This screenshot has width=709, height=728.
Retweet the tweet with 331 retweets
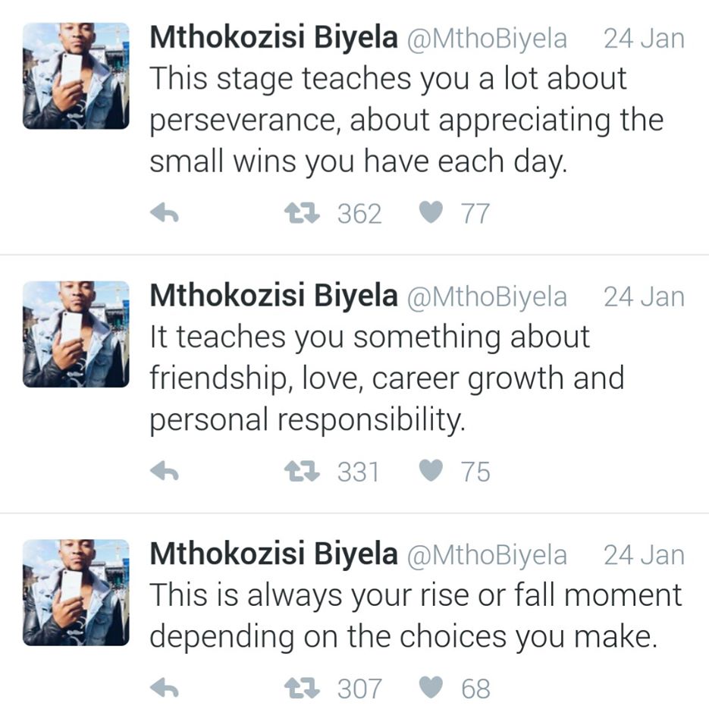coord(302,472)
